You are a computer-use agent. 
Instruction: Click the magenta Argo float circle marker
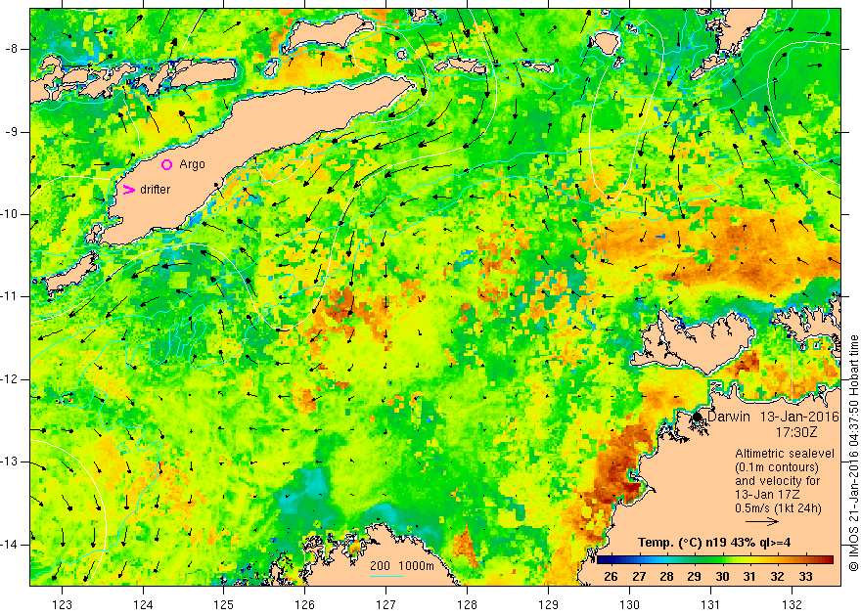(x=167, y=164)
